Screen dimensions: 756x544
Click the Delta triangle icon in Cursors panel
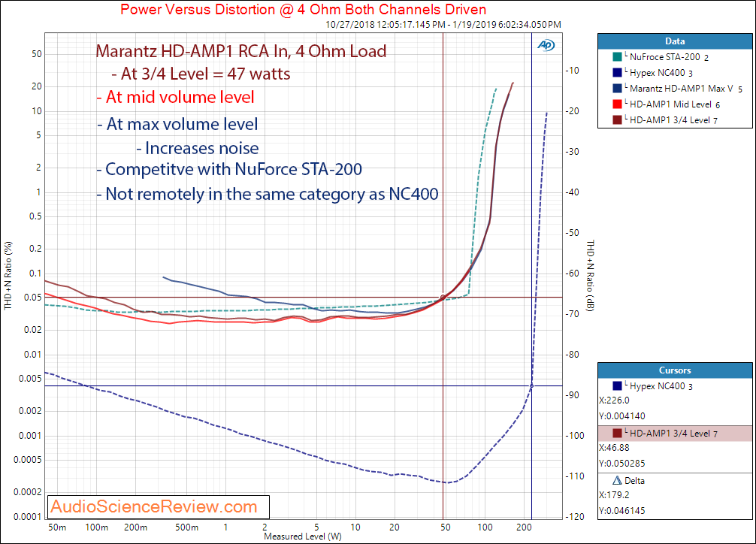coord(617,480)
